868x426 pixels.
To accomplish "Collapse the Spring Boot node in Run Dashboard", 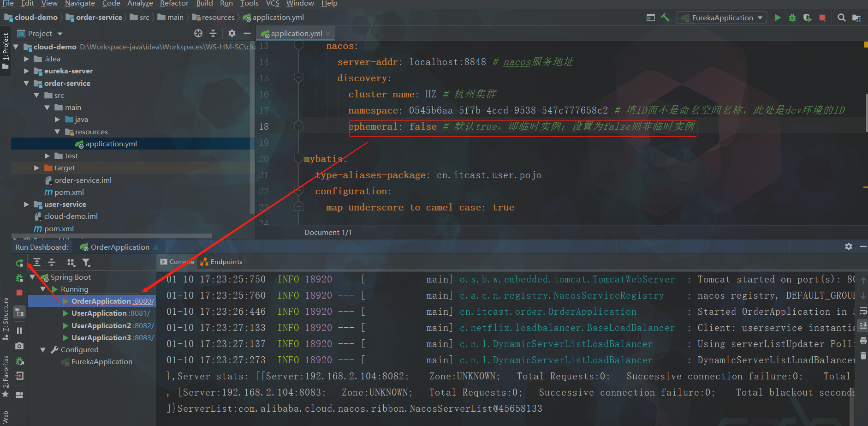I will [32, 277].
